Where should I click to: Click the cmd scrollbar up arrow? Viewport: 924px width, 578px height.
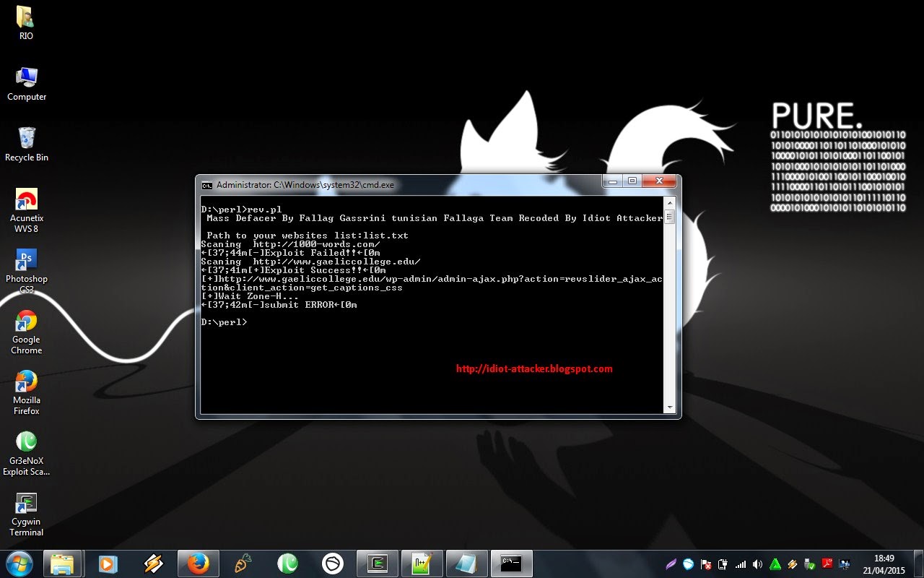tap(670, 203)
